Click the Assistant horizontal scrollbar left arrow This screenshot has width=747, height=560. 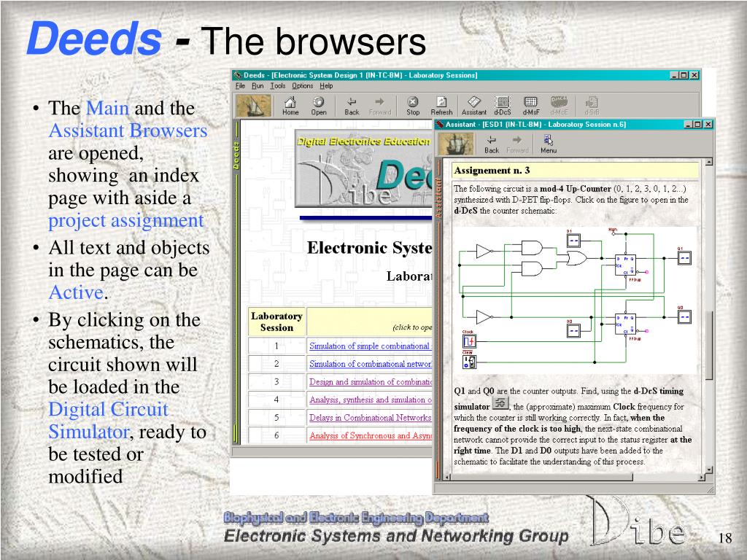(447, 477)
